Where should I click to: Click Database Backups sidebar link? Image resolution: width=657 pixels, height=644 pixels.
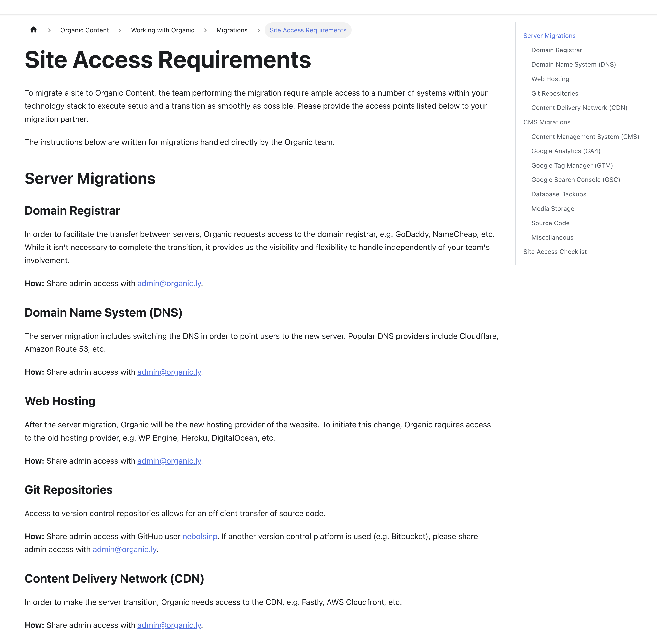[559, 194]
